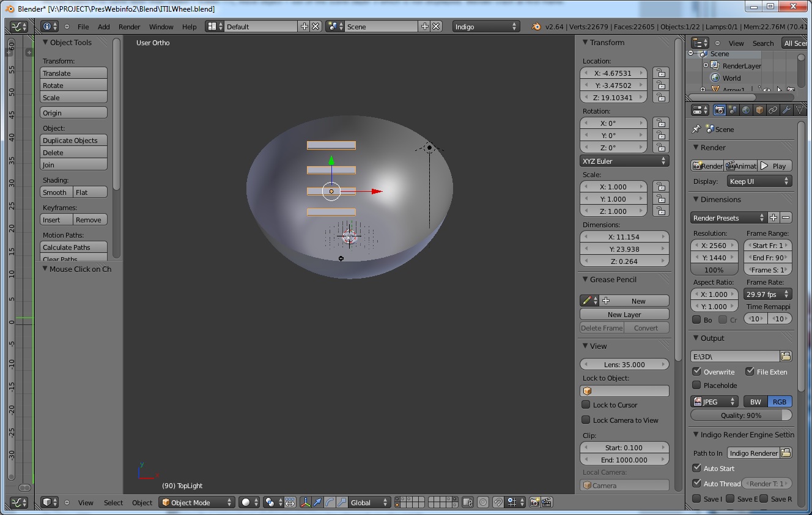
Task: Check the Lock to Cursor option
Action: (x=586, y=405)
